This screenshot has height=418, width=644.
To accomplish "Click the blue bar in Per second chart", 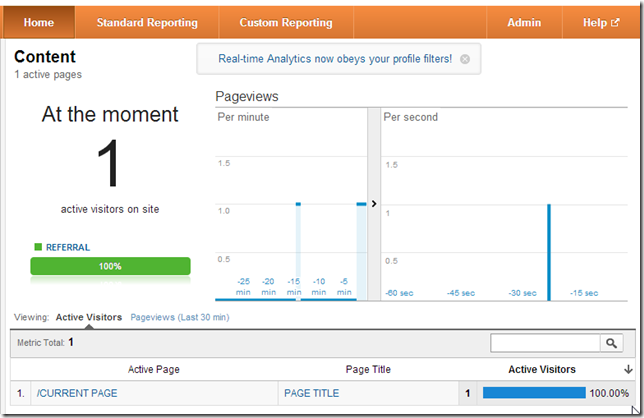I will [x=548, y=251].
